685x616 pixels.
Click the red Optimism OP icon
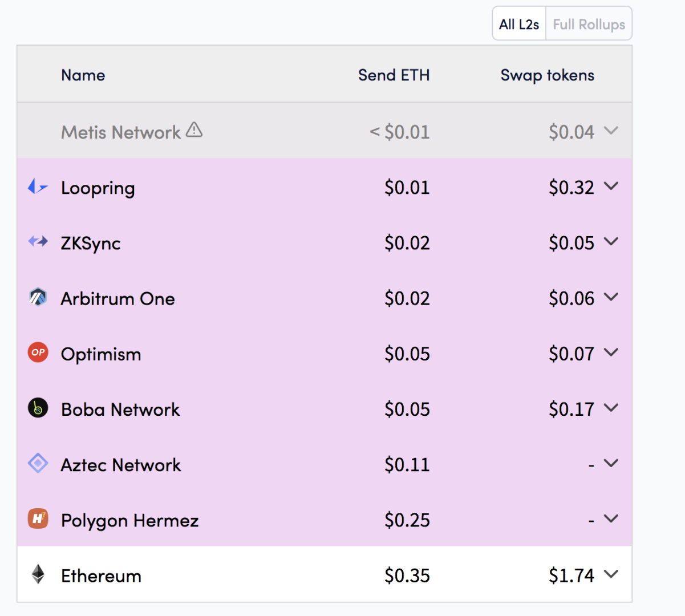[x=38, y=352]
